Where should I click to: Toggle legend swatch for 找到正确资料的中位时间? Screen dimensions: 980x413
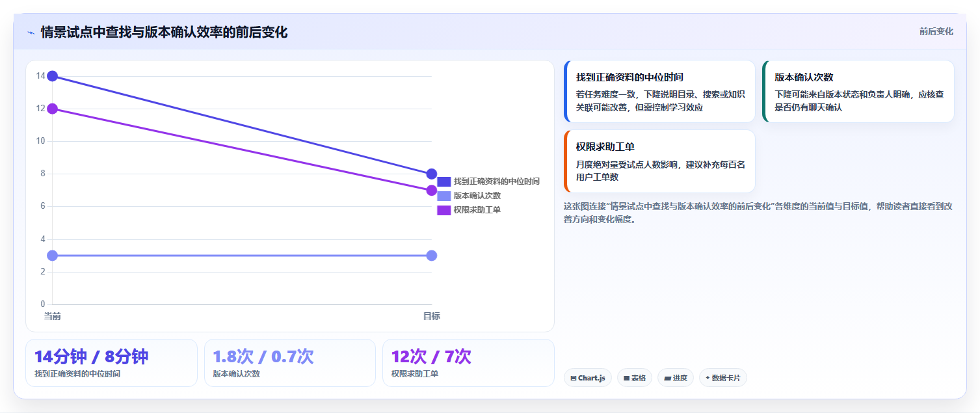(444, 181)
